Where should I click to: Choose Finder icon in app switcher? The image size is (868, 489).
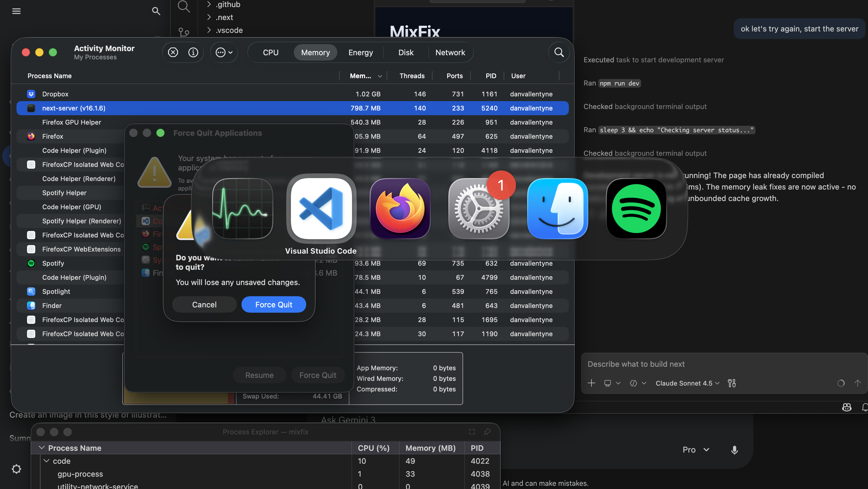tap(557, 209)
